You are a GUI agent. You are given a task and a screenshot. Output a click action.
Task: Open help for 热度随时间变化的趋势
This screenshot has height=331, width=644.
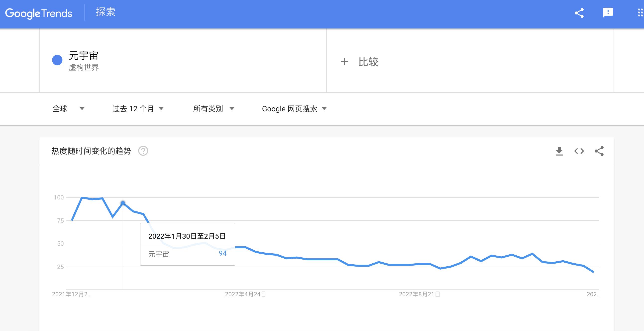point(143,151)
